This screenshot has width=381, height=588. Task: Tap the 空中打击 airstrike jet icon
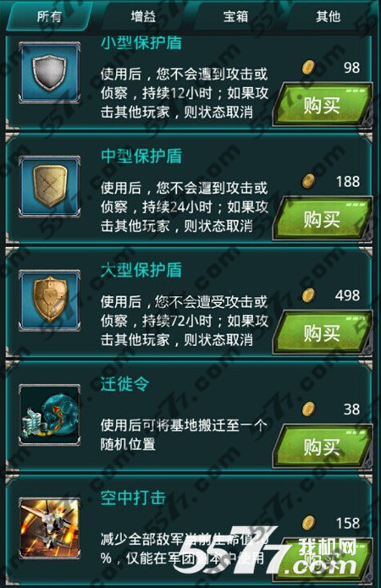click(x=50, y=529)
